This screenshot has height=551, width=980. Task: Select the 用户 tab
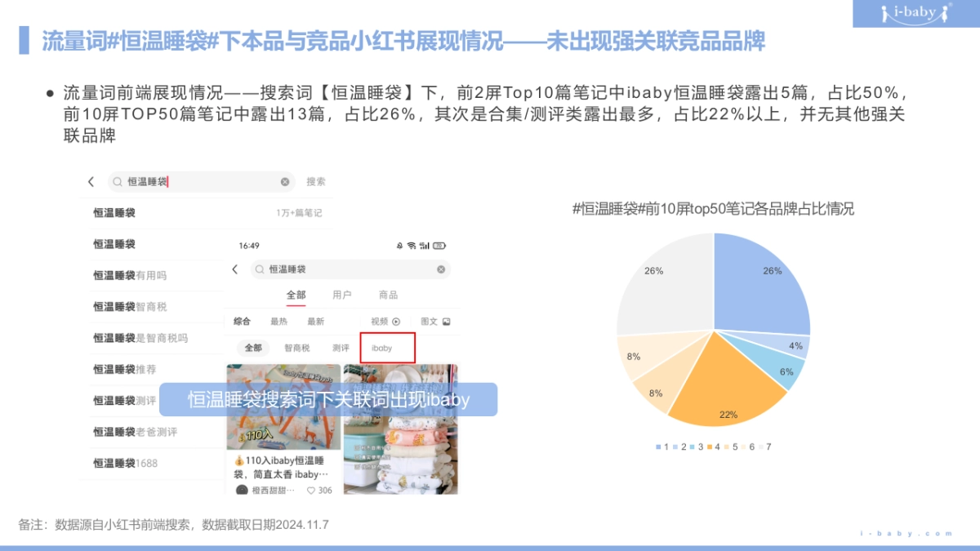click(342, 295)
